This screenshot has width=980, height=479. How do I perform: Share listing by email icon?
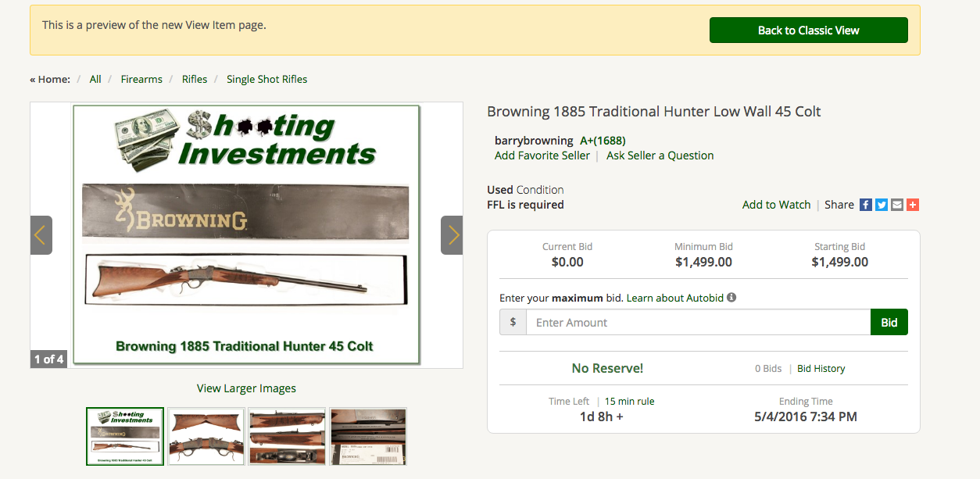897,205
